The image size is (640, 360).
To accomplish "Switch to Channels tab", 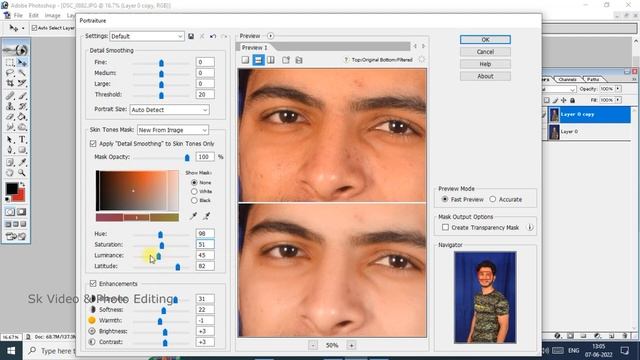I will pos(567,79).
